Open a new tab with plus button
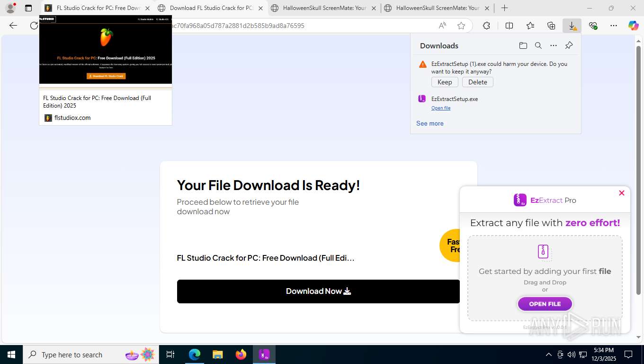Viewport: 644px width, 364px height. [x=505, y=8]
